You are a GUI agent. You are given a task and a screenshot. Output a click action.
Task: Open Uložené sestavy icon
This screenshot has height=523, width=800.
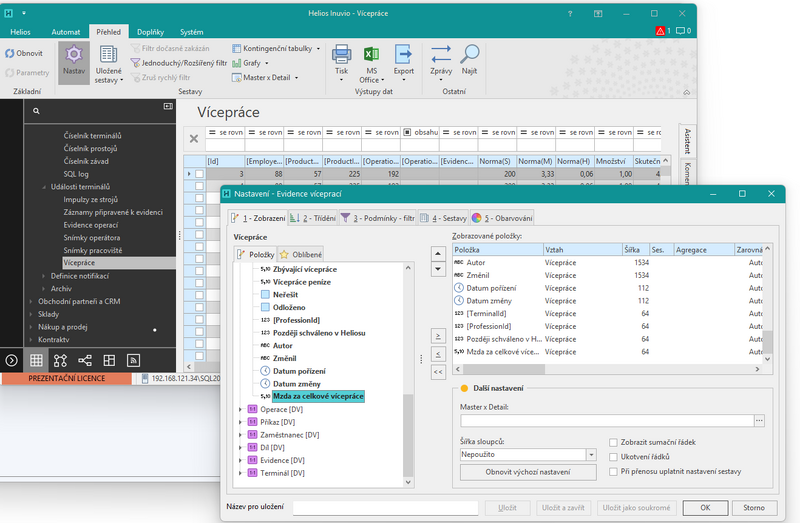[108, 54]
